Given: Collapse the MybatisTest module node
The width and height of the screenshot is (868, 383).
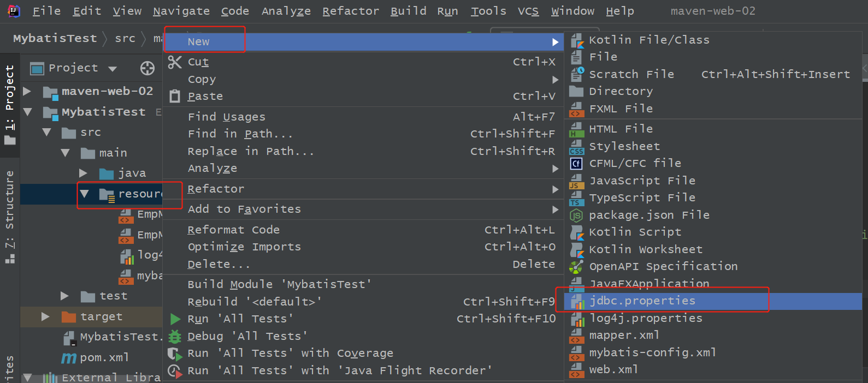Looking at the screenshot, I should (27, 112).
